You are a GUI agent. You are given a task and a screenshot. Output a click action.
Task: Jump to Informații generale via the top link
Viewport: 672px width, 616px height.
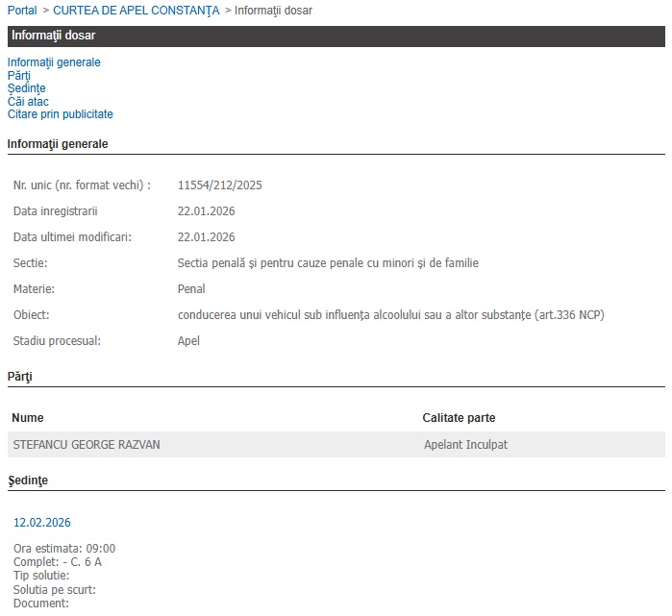54,62
